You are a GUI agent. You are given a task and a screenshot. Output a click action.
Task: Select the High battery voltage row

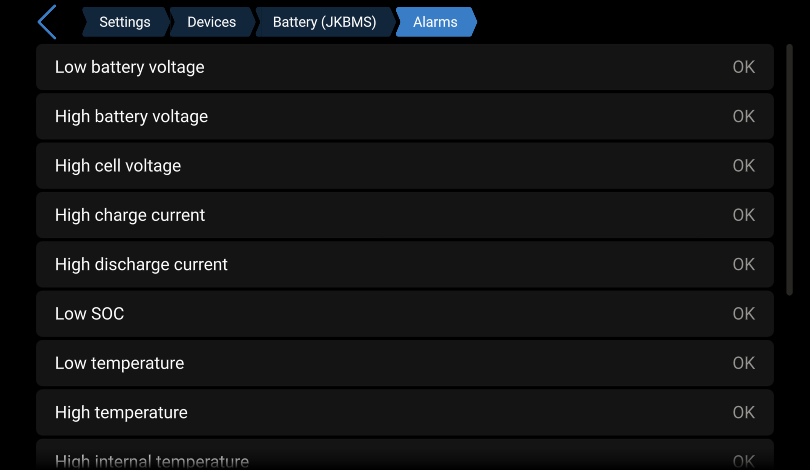(x=405, y=116)
